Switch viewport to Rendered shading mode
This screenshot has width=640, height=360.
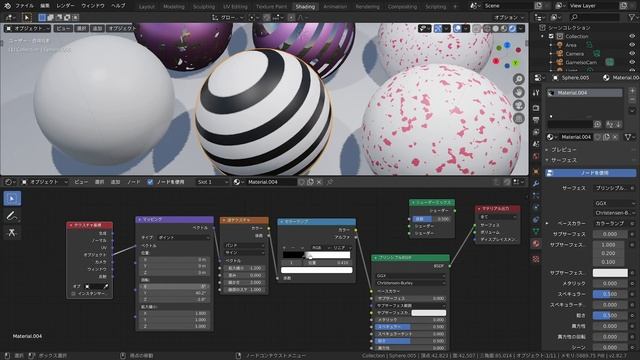coord(512,29)
